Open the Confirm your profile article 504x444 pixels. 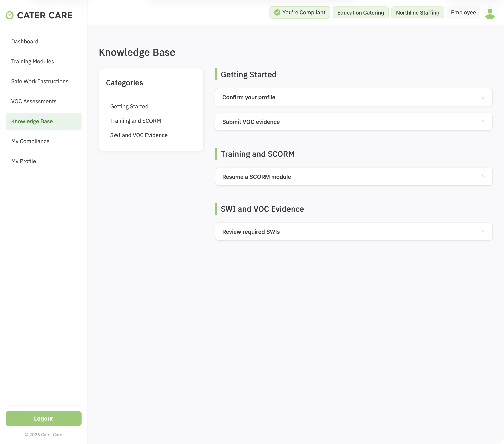[x=354, y=98]
